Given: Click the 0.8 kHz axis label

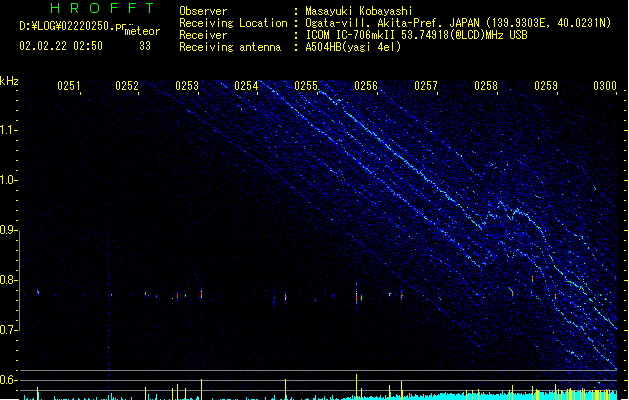Looking at the screenshot, I should click(8, 280).
